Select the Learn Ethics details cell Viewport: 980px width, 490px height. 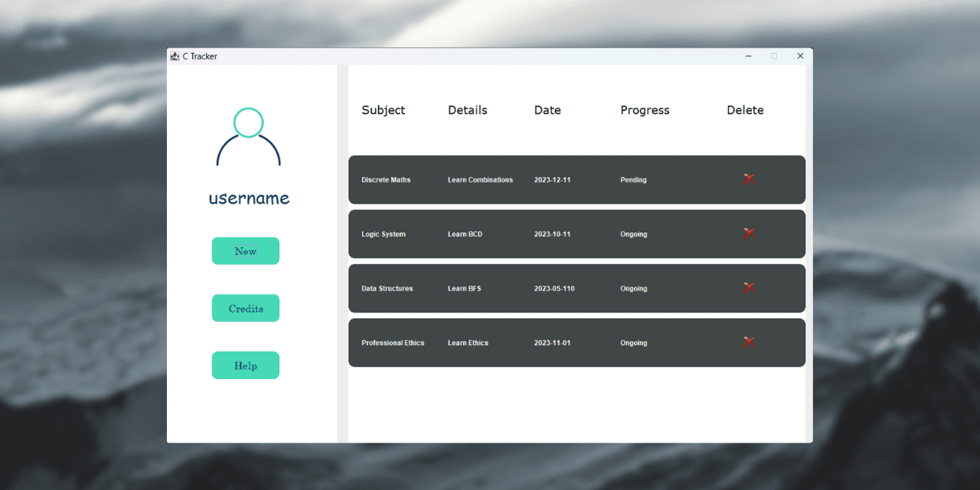(x=468, y=343)
